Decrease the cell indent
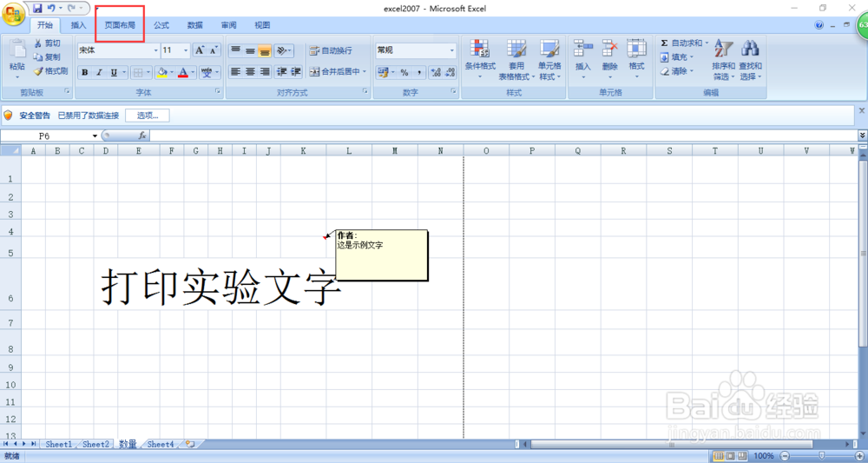 [281, 71]
